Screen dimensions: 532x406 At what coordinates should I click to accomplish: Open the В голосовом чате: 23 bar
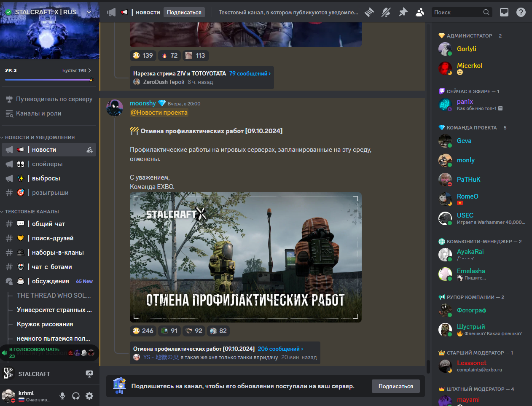(50, 353)
